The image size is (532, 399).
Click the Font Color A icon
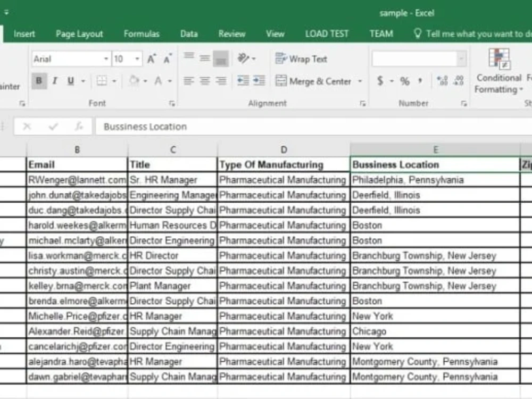pyautogui.click(x=158, y=81)
